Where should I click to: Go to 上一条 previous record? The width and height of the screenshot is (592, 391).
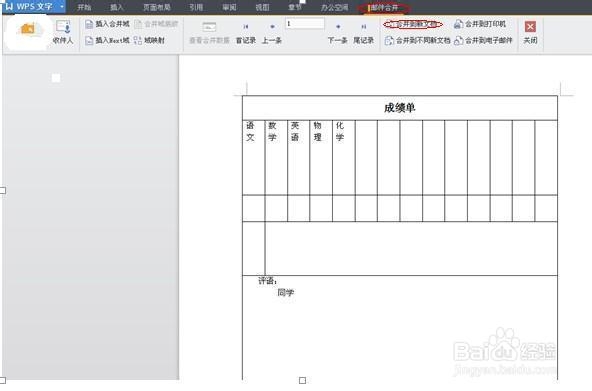coord(272,34)
